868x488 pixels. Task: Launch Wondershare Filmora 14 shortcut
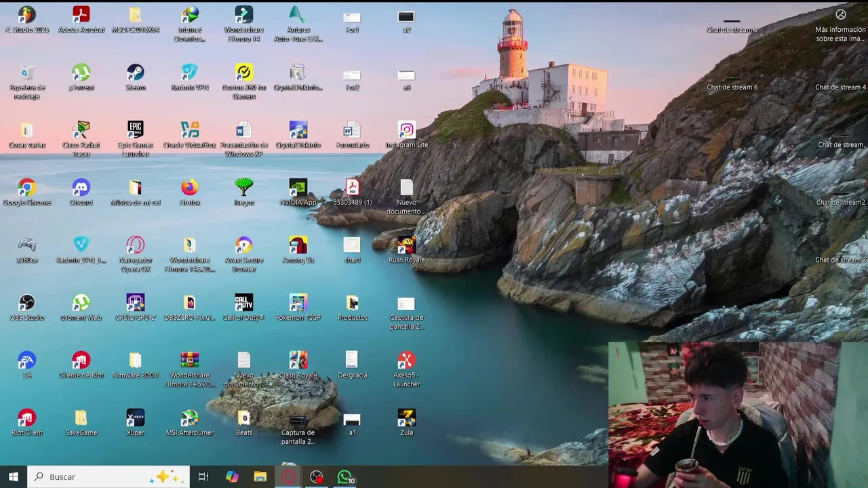tap(244, 24)
